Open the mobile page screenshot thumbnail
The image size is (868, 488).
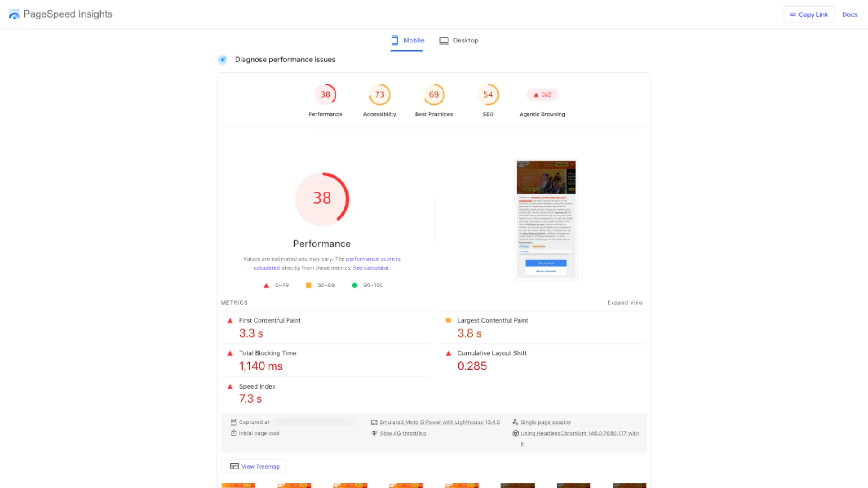(x=546, y=220)
